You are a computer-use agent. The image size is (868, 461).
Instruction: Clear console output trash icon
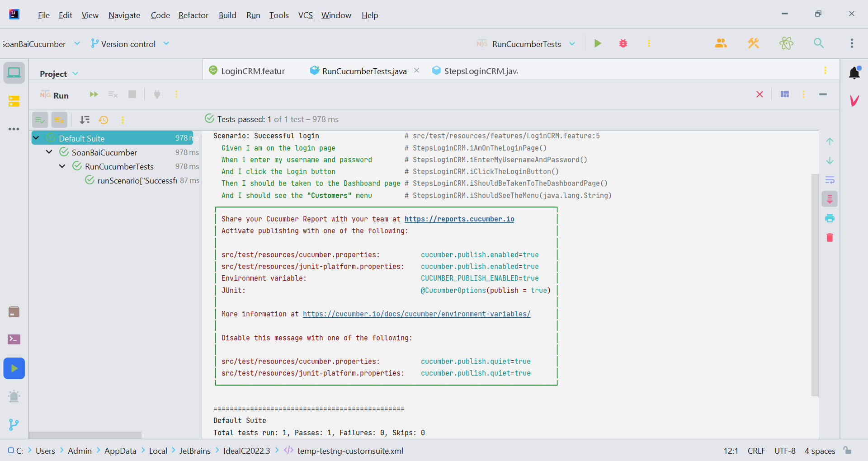pos(830,238)
